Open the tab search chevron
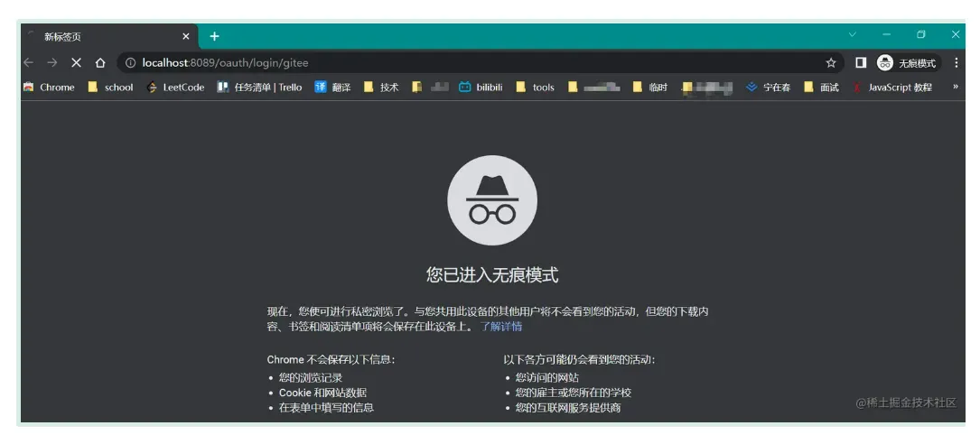 852,35
